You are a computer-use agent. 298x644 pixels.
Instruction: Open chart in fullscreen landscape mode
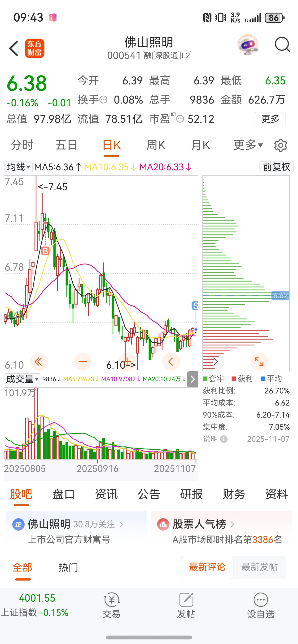259,362
